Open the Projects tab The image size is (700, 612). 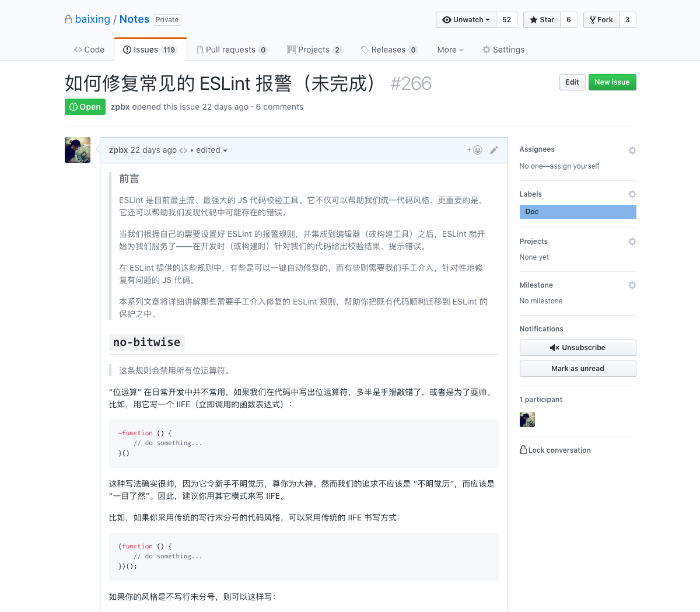(x=314, y=50)
